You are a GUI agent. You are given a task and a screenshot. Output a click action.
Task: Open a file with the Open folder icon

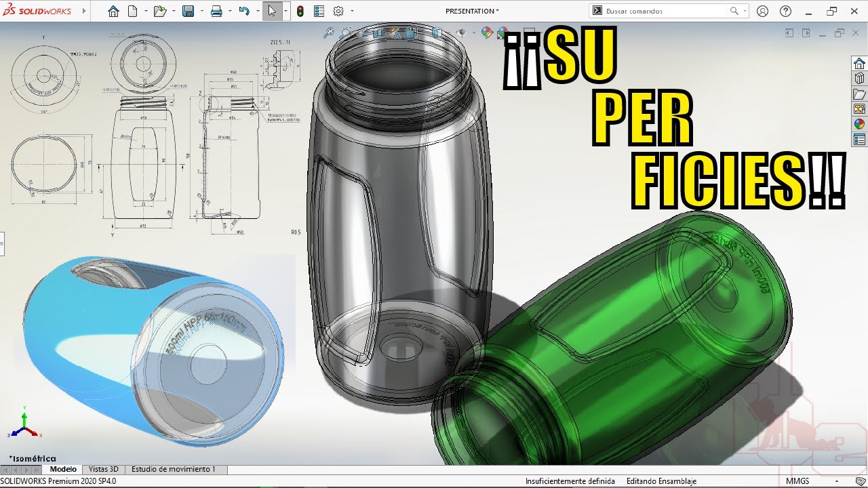[159, 11]
